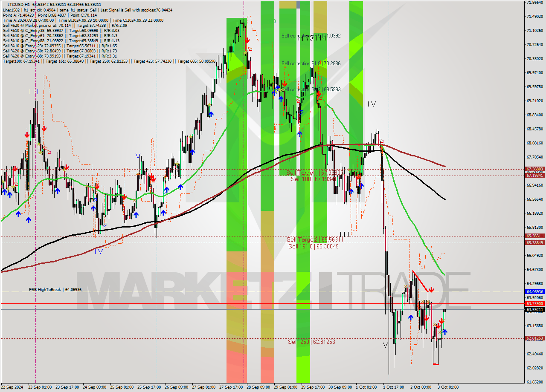Click 'Sell correction 87.5 | 71.0392' label
The image size is (546, 392).
click(x=311, y=36)
